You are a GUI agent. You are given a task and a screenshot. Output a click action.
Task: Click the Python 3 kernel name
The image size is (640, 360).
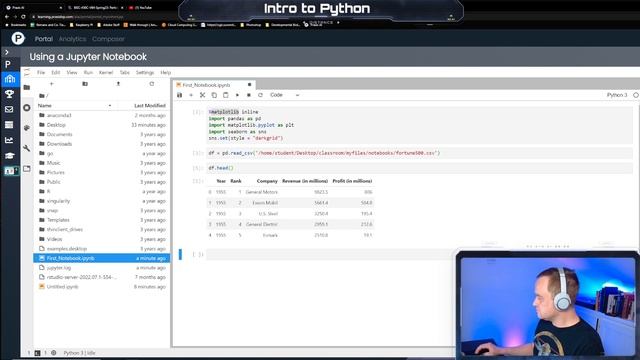pyautogui.click(x=617, y=95)
